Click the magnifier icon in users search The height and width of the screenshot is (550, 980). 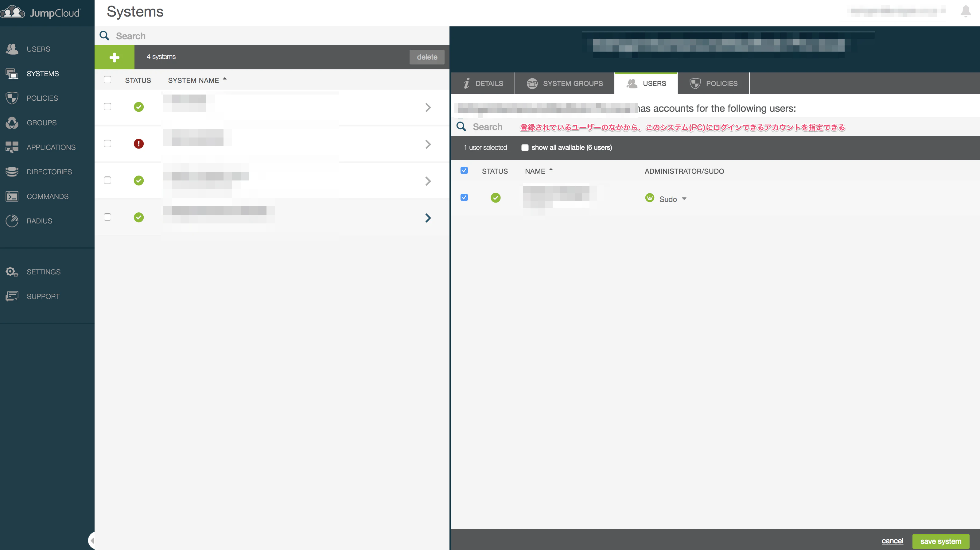(461, 127)
